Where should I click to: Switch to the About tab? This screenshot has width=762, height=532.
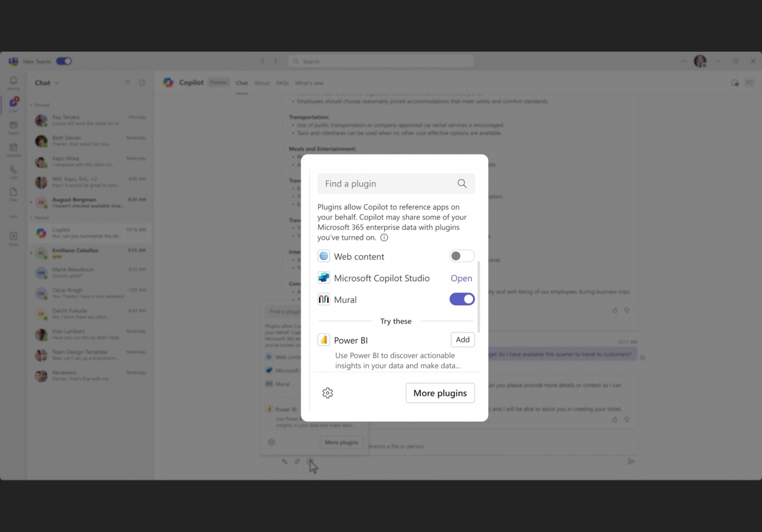pos(262,83)
